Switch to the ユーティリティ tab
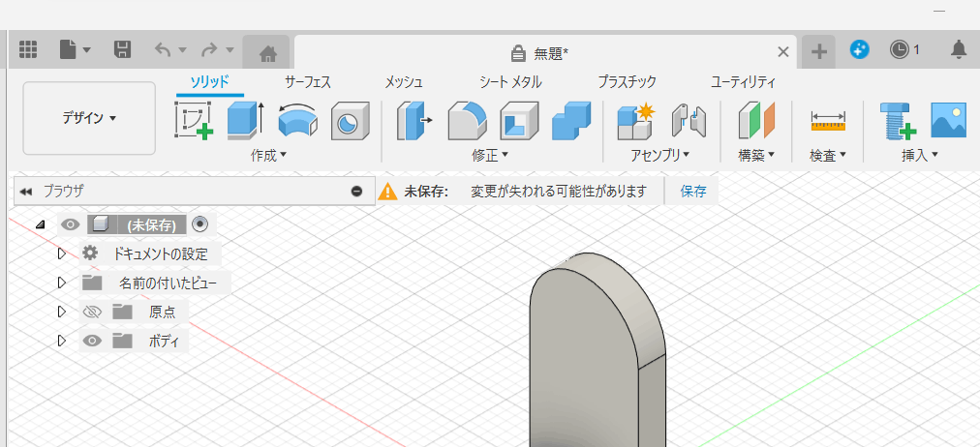This screenshot has height=447, width=980. tap(743, 82)
